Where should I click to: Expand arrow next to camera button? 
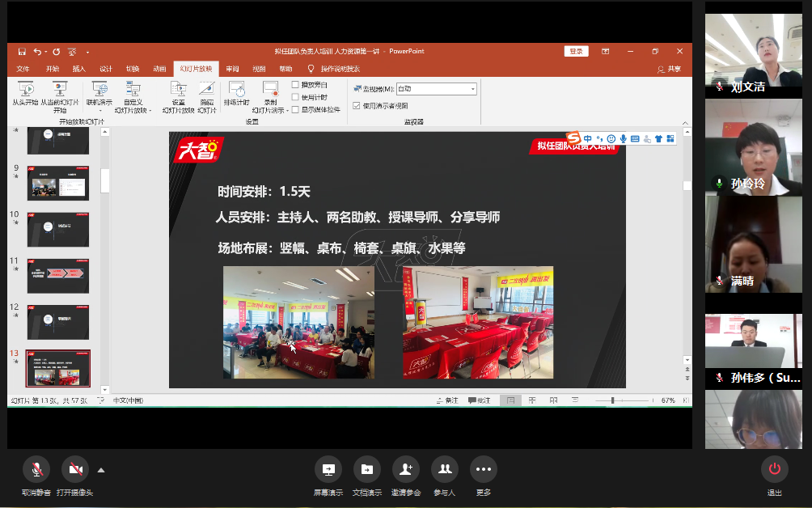(101, 469)
